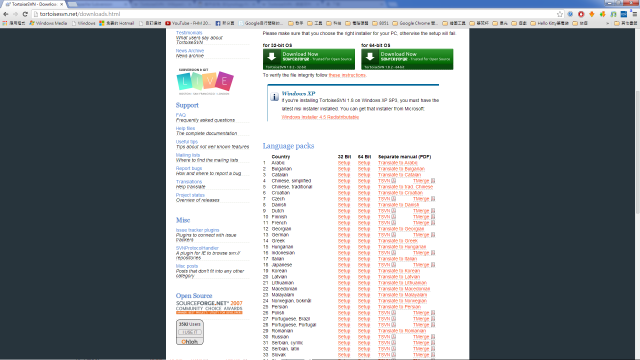
Task: Open the Help files sidebar link
Action: point(185,128)
